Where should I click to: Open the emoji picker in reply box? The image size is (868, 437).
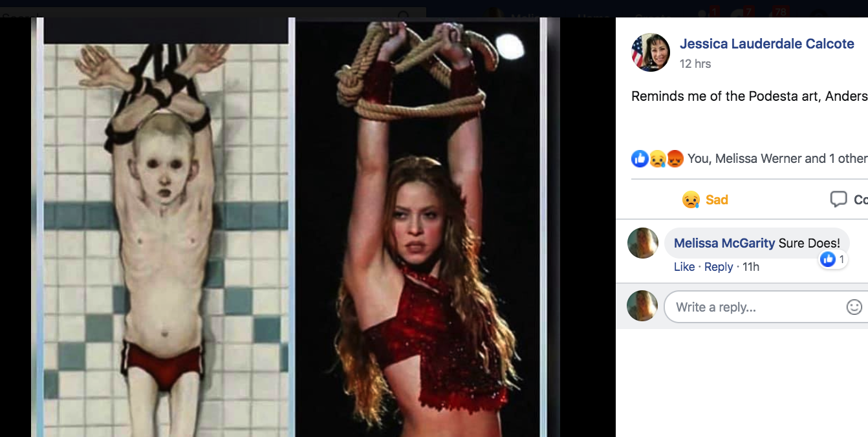(854, 307)
